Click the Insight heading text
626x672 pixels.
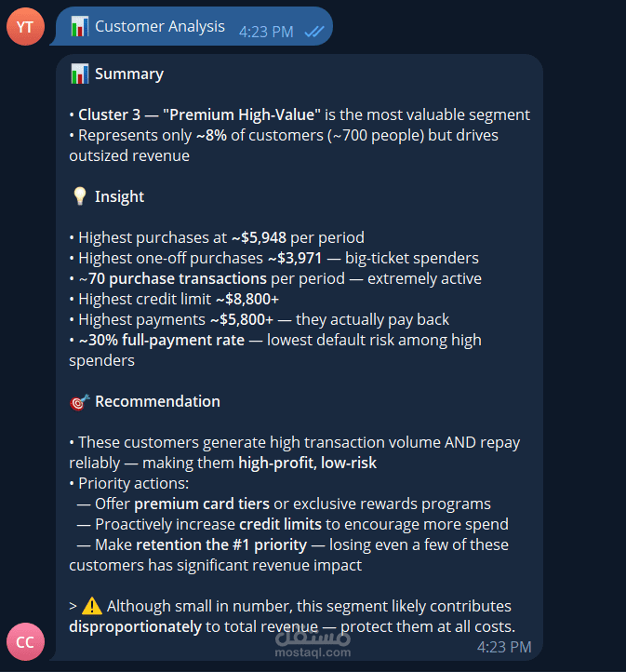pyautogui.click(x=119, y=196)
